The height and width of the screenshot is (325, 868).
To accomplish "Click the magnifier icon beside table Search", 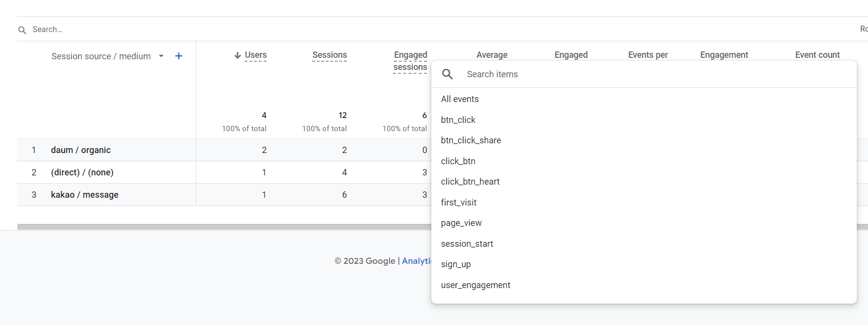I will [x=22, y=30].
